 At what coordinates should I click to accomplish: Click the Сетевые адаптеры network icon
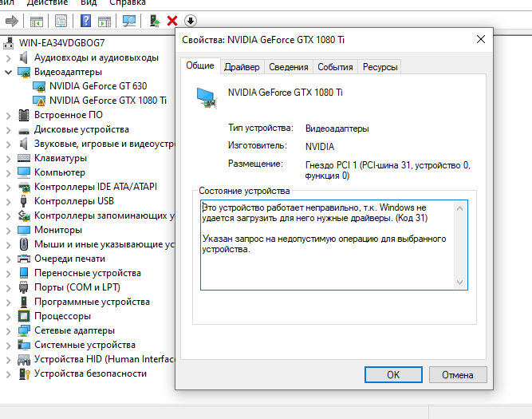(x=24, y=330)
